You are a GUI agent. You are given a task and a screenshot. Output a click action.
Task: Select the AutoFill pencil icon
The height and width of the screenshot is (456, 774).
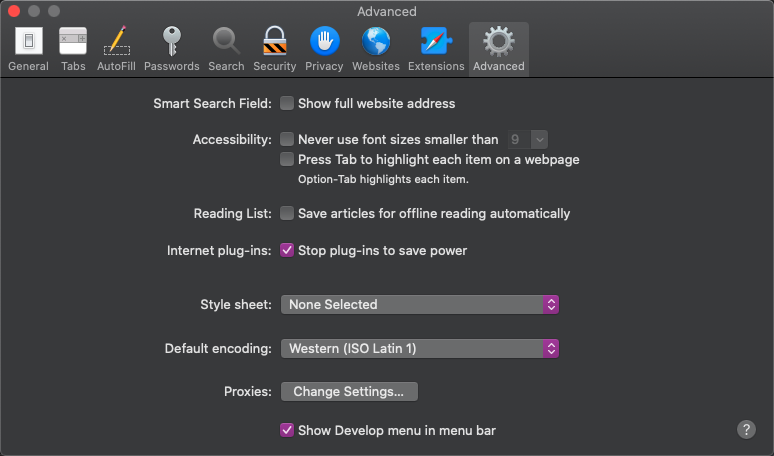coord(116,42)
